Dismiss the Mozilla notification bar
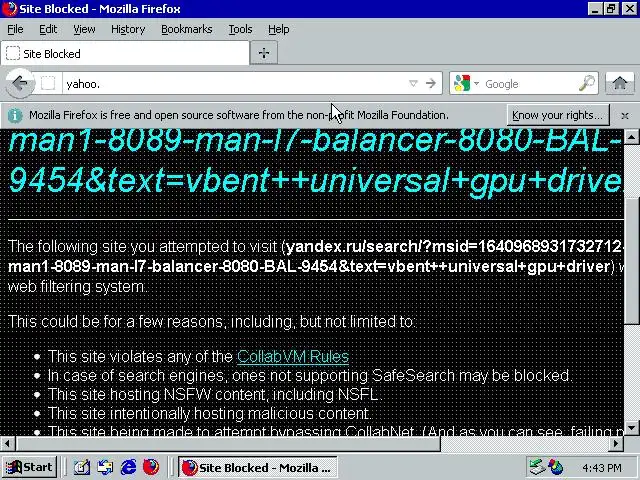640x480 pixels. pos(624,116)
